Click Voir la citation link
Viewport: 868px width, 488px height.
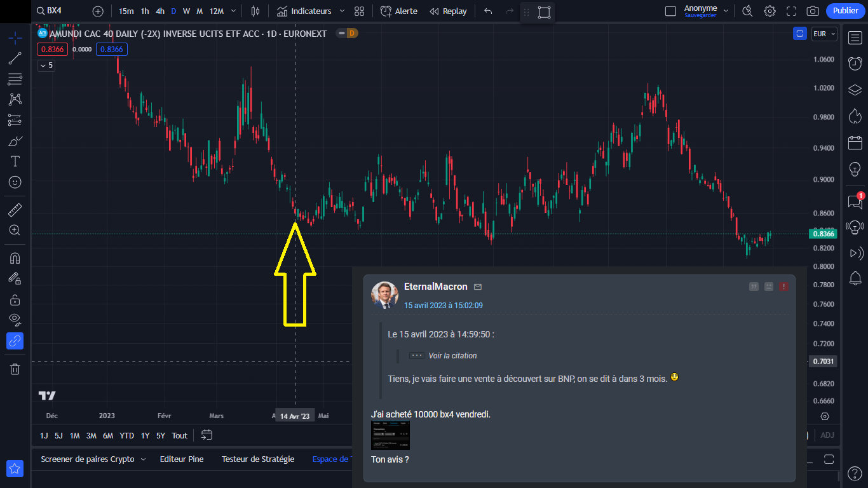452,356
